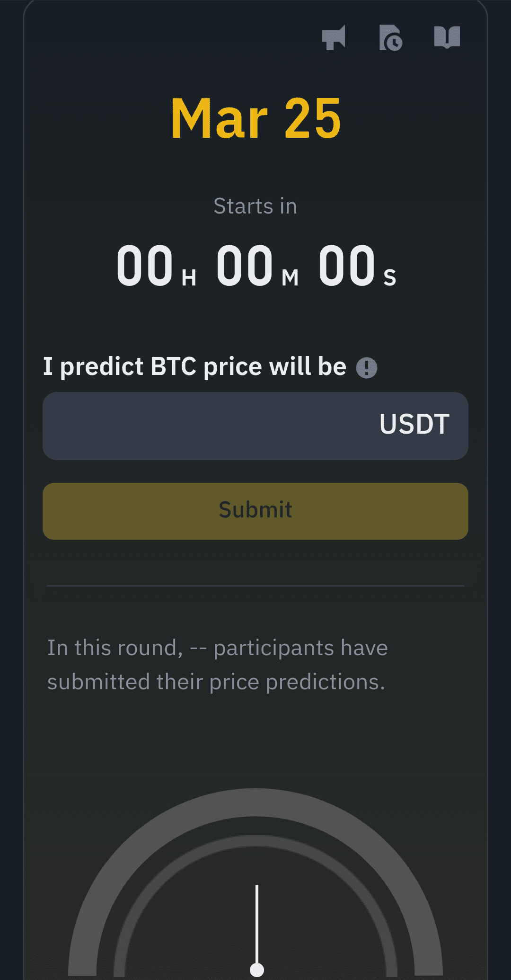Open prediction history document-clock icon
Viewport: 511px width, 980px height.
pos(390,37)
